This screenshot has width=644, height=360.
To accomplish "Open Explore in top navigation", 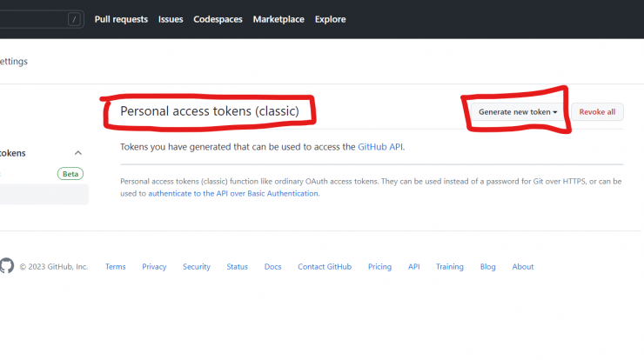I will tap(330, 19).
